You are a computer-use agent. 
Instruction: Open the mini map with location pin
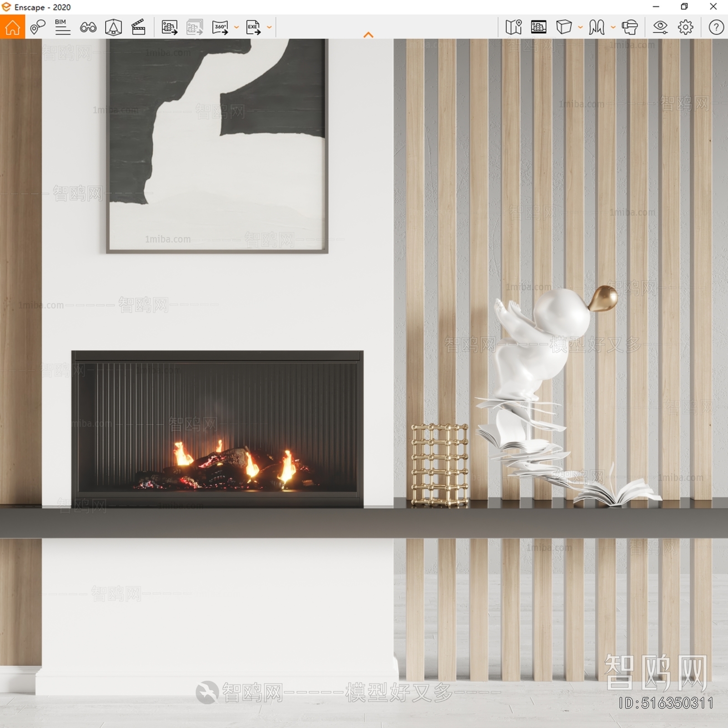coord(514,27)
